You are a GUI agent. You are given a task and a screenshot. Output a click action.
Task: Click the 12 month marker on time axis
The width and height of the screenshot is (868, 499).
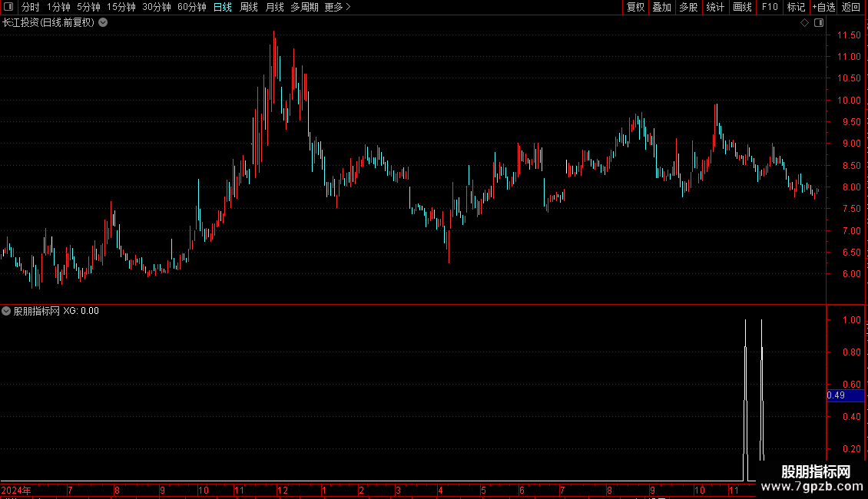(x=283, y=490)
